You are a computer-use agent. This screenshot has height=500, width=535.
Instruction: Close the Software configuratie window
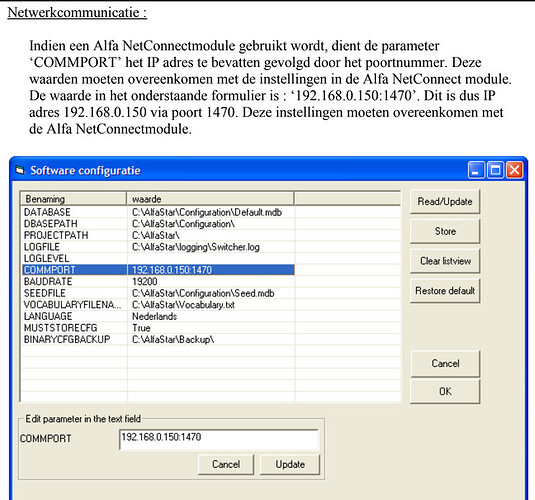[514, 170]
